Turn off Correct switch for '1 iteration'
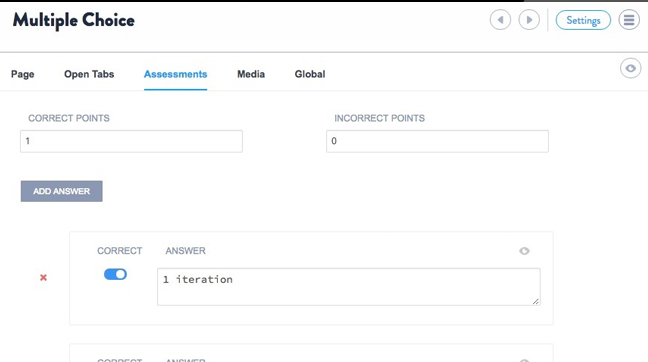Viewport: 648px width, 362px height. click(x=115, y=274)
